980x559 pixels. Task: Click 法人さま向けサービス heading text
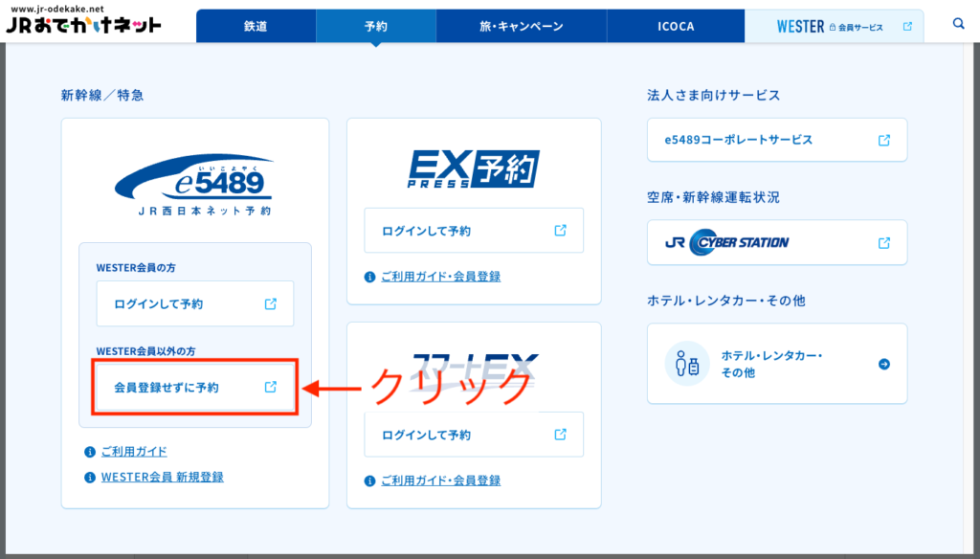pyautogui.click(x=714, y=95)
